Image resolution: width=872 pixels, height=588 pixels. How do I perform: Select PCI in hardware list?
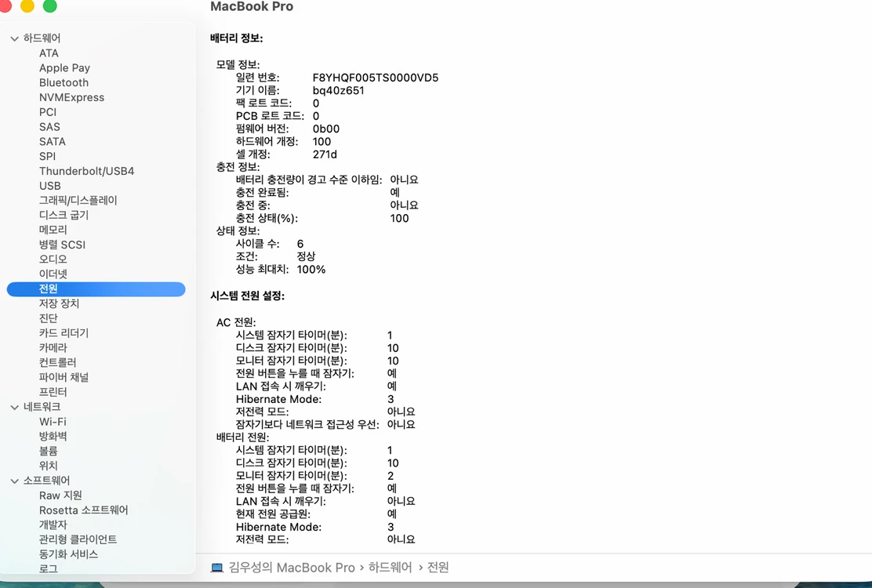point(48,112)
